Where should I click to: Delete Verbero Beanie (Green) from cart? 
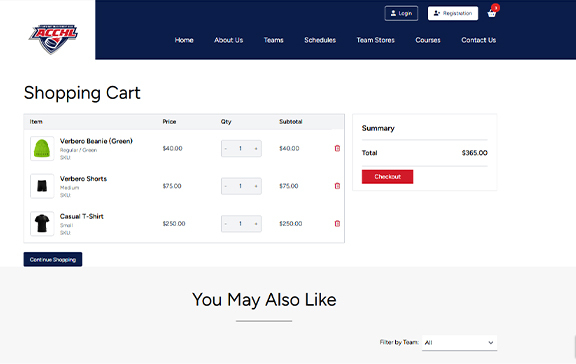[337, 148]
